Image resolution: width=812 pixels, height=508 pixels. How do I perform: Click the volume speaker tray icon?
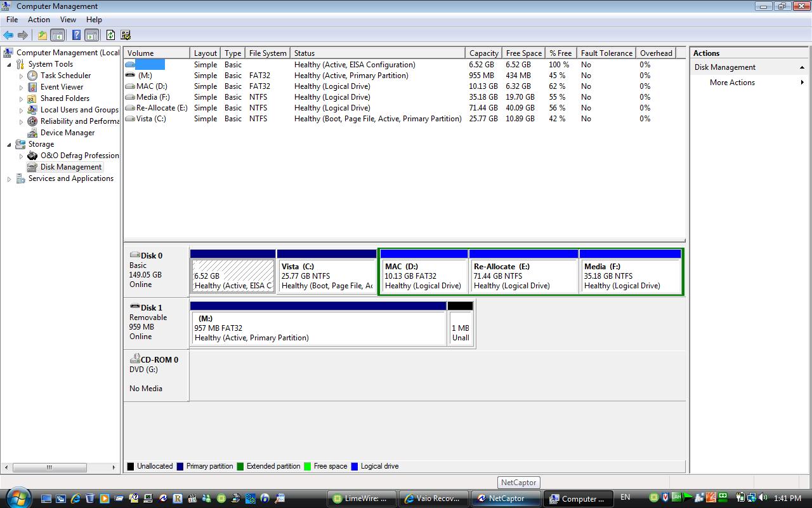point(762,498)
